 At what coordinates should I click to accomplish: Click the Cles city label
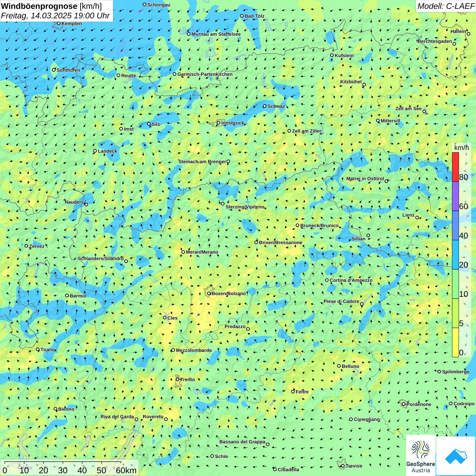pos(172,318)
